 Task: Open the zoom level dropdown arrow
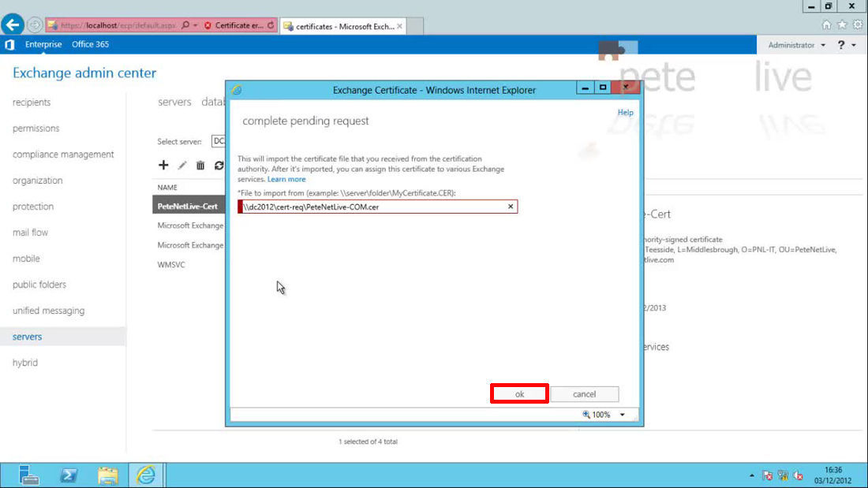(x=623, y=415)
